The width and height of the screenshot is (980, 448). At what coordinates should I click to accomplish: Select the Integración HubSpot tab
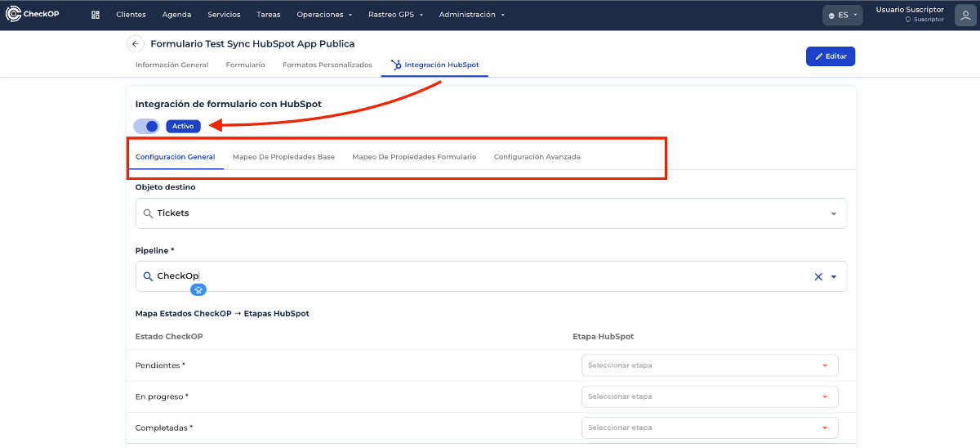(x=434, y=65)
